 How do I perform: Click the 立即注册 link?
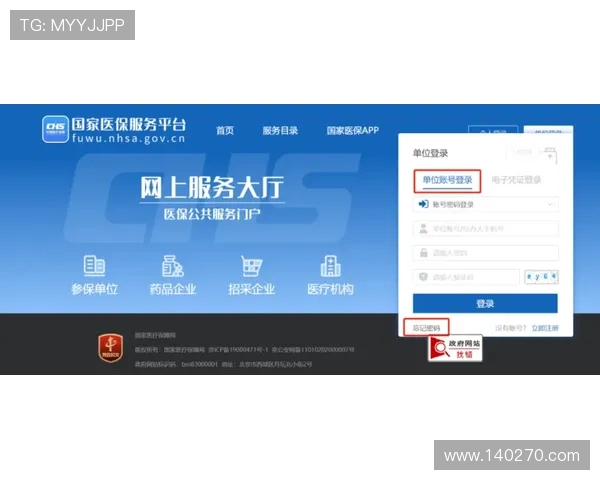[545, 328]
